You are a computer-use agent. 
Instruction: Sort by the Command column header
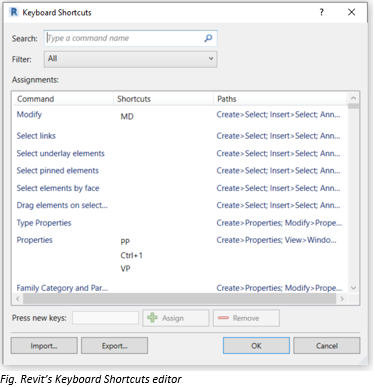coord(63,99)
